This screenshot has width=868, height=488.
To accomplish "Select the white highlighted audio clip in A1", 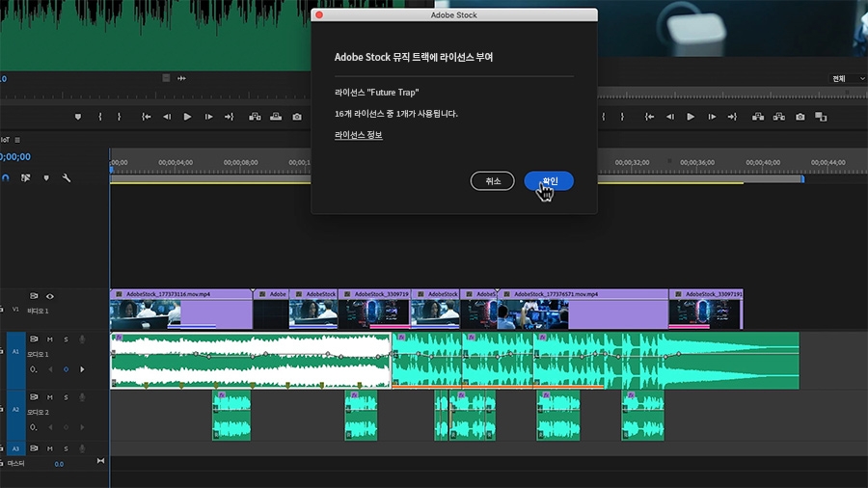I will 251,361.
